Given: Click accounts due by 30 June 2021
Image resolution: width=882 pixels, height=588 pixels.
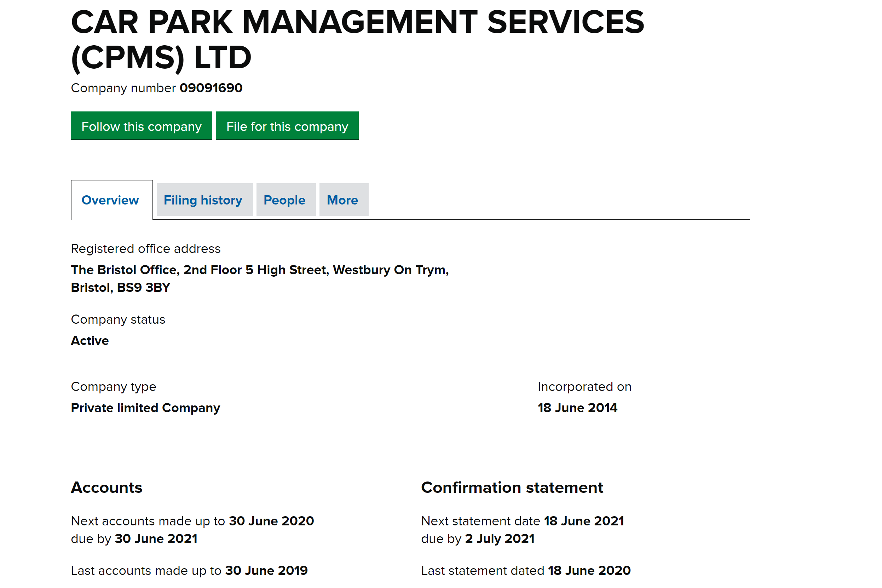Looking at the screenshot, I should pyautogui.click(x=134, y=539).
